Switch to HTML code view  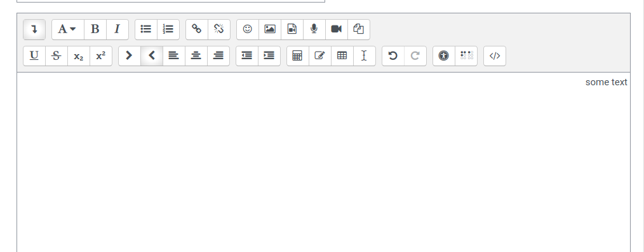(495, 55)
